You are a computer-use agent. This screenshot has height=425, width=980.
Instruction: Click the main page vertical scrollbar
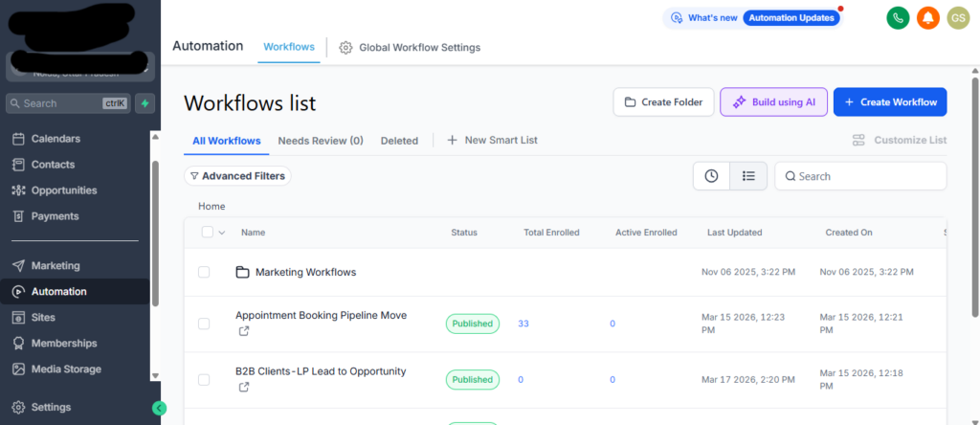975,197
